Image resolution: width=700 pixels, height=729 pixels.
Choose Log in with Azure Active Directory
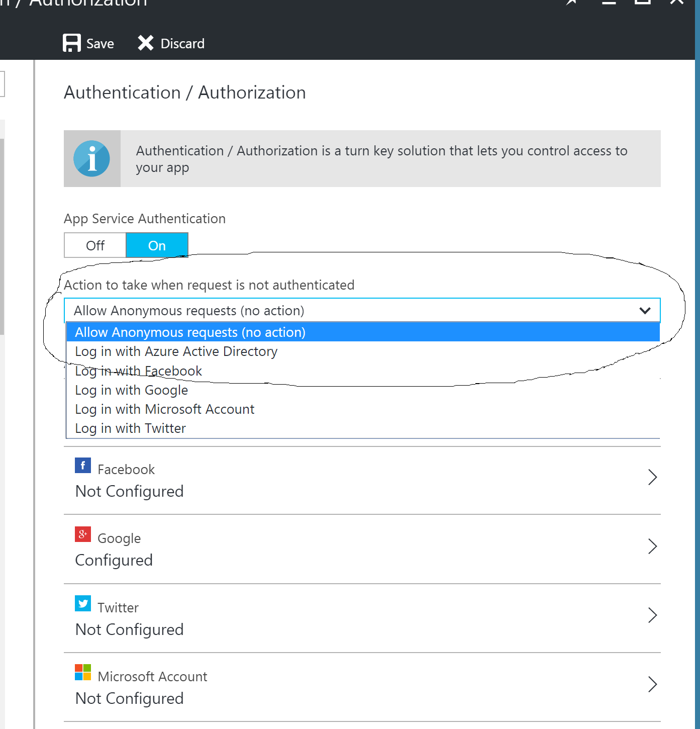point(363,351)
